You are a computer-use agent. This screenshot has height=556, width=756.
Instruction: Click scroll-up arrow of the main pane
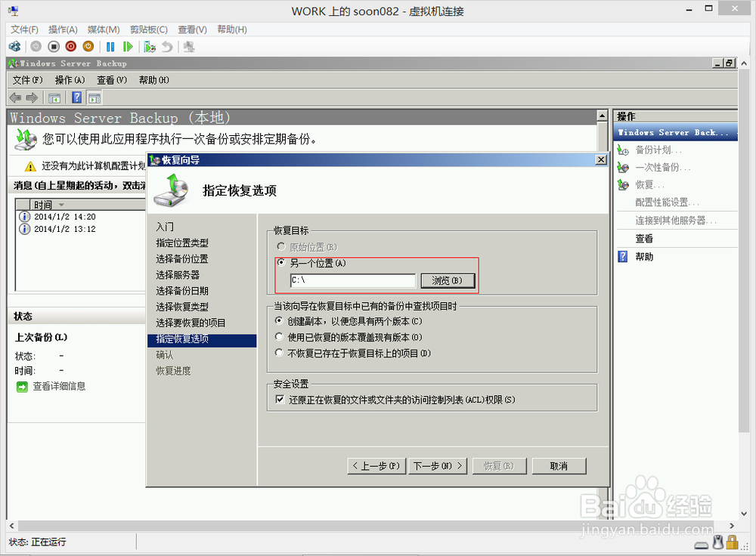pos(602,116)
